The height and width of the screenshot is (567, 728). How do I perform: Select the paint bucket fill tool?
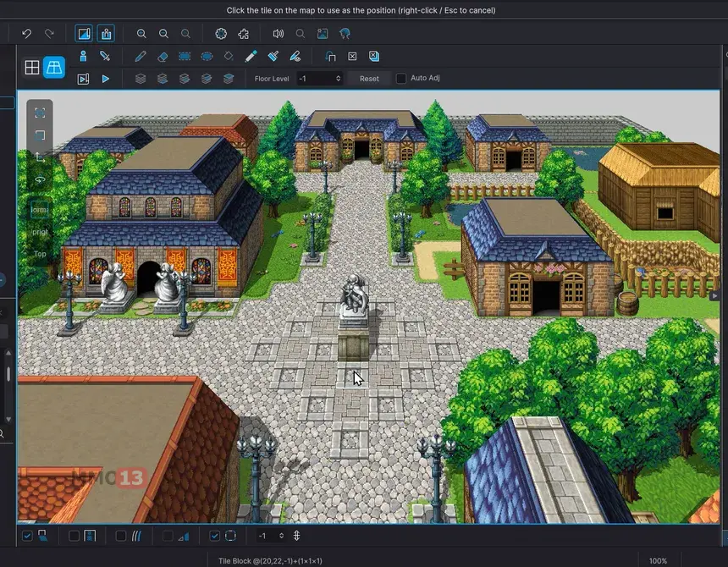pyautogui.click(x=229, y=57)
